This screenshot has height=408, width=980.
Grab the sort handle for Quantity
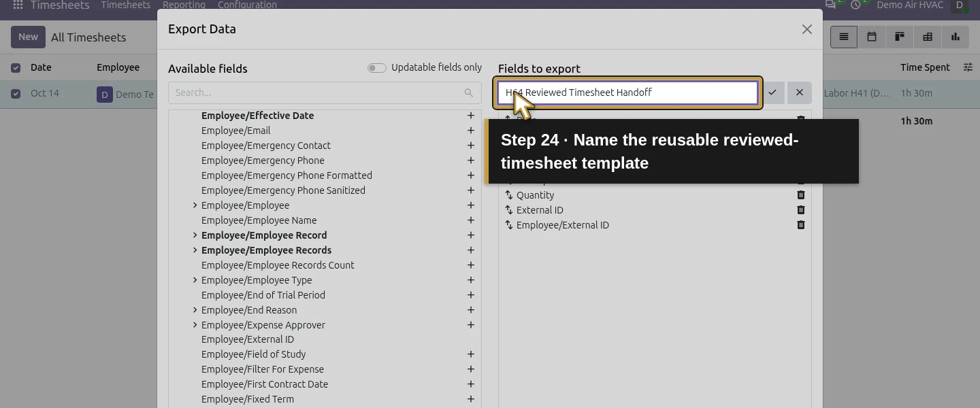[x=508, y=195]
